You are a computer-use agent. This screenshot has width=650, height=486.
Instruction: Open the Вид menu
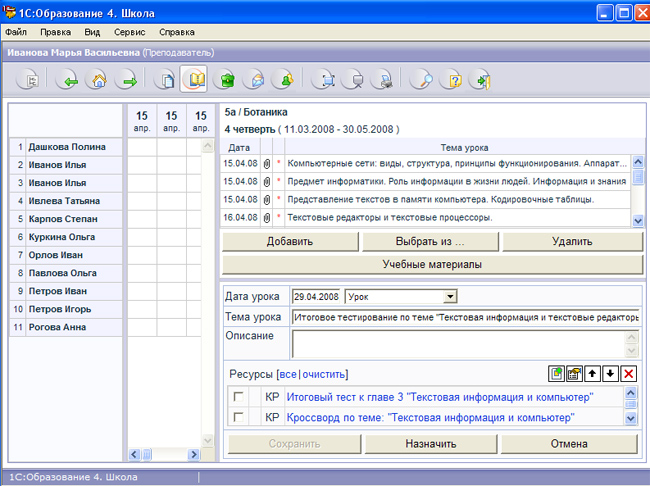point(92,32)
